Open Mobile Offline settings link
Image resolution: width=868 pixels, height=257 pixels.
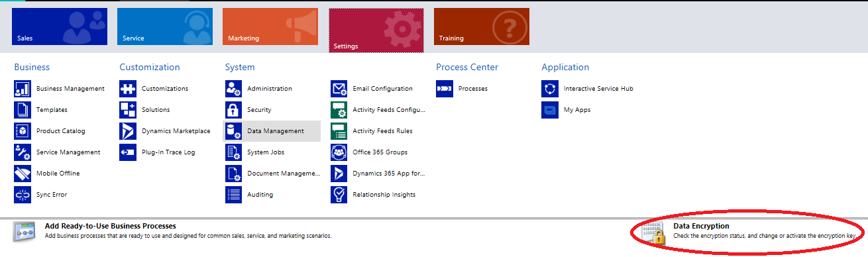pyautogui.click(x=58, y=174)
